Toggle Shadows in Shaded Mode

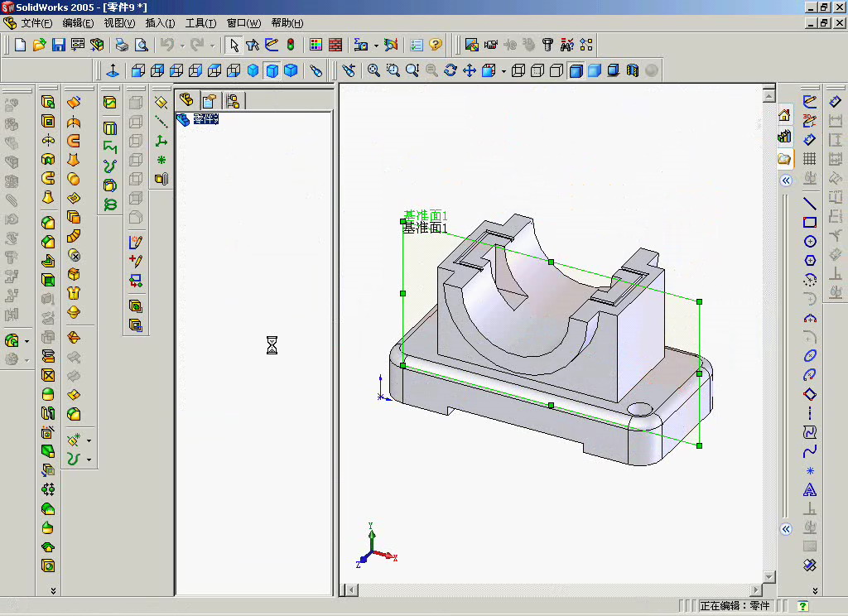[614, 70]
